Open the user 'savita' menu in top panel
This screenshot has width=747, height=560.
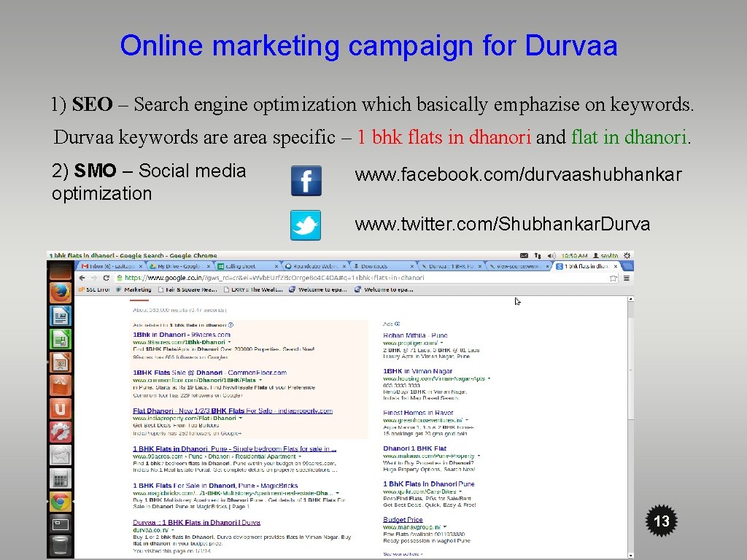click(605, 256)
